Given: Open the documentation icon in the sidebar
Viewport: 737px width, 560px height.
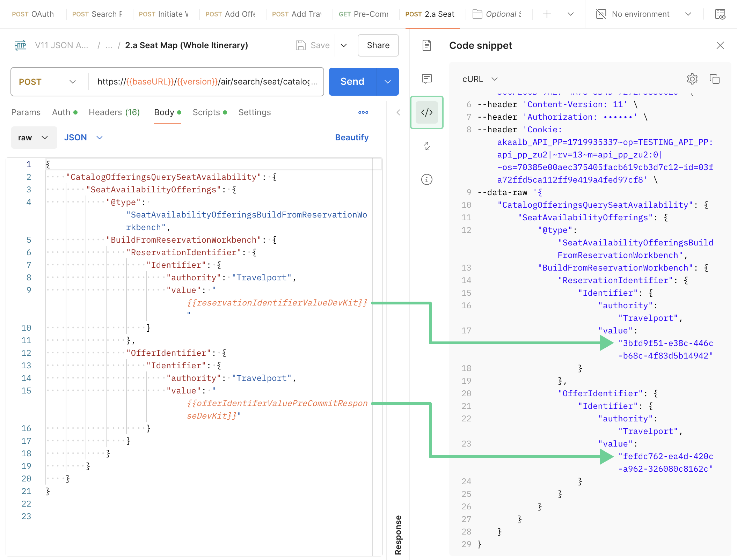Looking at the screenshot, I should click(x=426, y=45).
